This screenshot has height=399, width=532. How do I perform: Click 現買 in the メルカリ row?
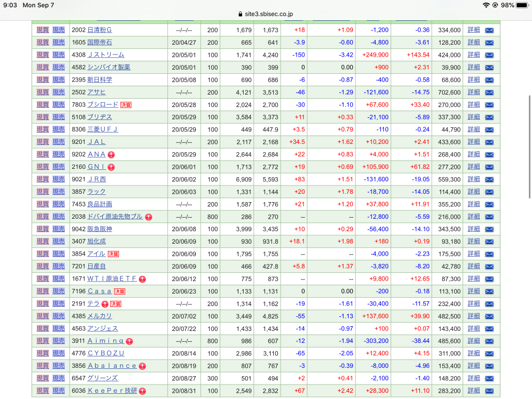point(43,316)
